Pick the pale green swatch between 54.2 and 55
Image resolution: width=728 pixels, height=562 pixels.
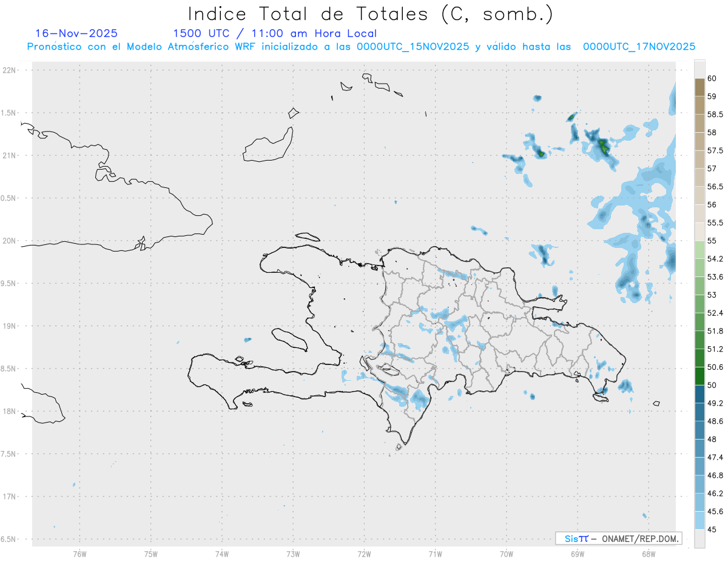(699, 250)
